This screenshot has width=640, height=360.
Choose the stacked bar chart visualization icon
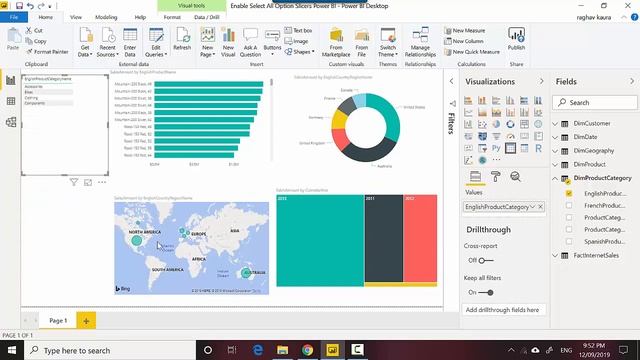click(468, 100)
